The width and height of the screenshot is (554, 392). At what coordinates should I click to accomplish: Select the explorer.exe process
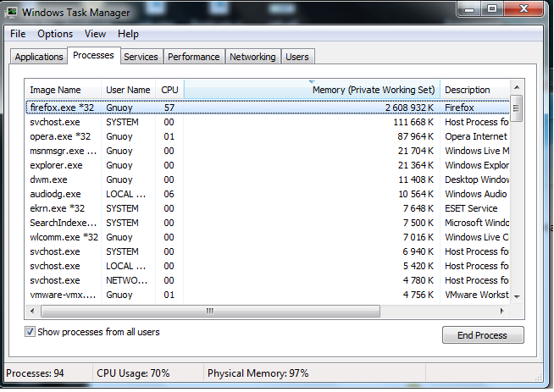click(268, 165)
